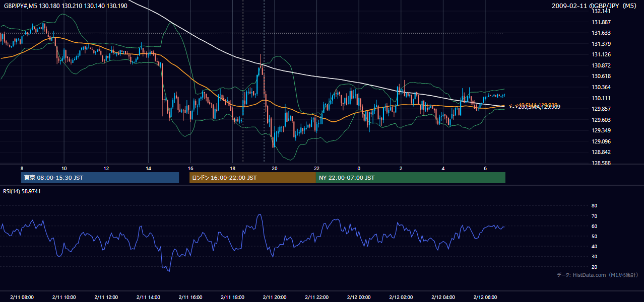This screenshot has width=644, height=302.
Task: Click RSI level 50 on the scale
Action: [x=594, y=236]
